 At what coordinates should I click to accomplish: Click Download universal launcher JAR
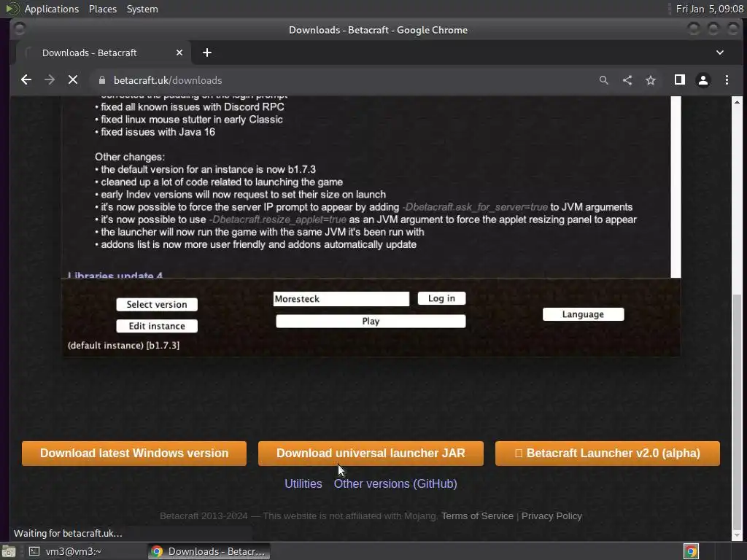(x=371, y=453)
